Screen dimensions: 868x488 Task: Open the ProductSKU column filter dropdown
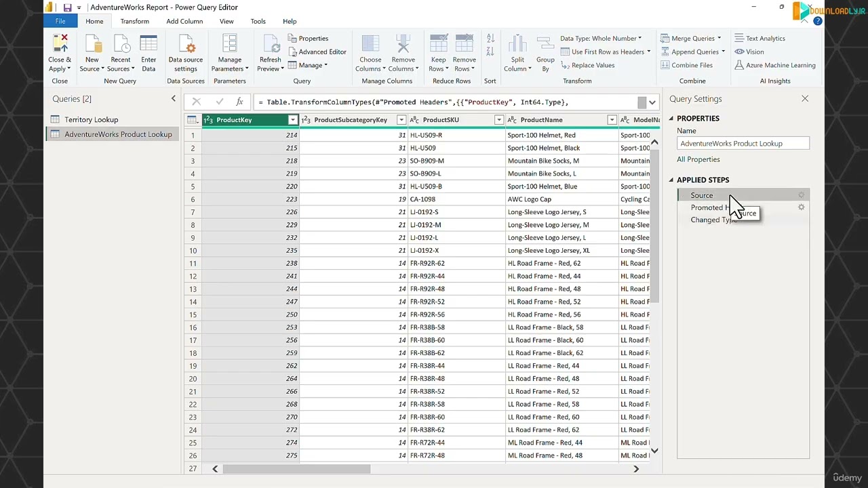tap(498, 120)
